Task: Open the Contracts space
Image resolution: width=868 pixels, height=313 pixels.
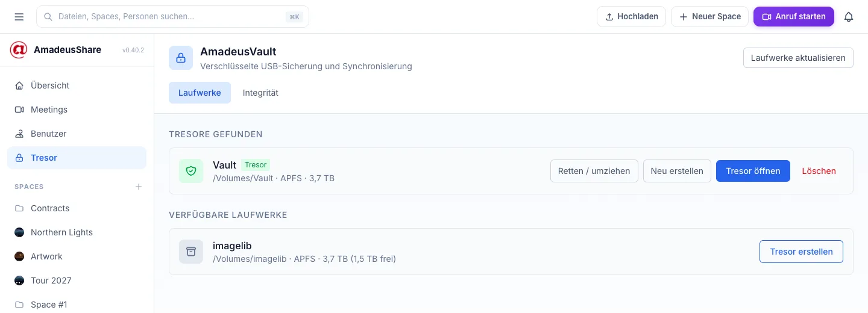Action: 77,208
